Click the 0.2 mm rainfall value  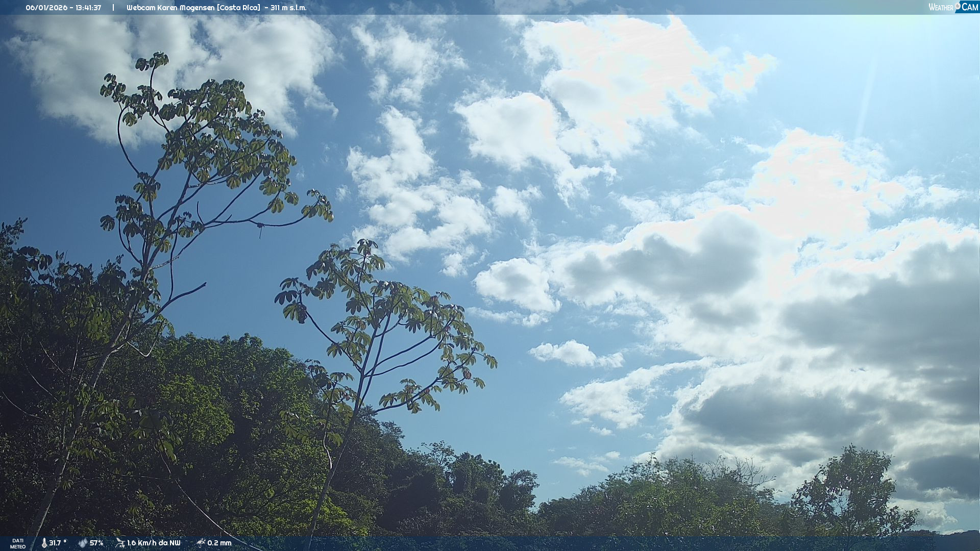coord(219,543)
